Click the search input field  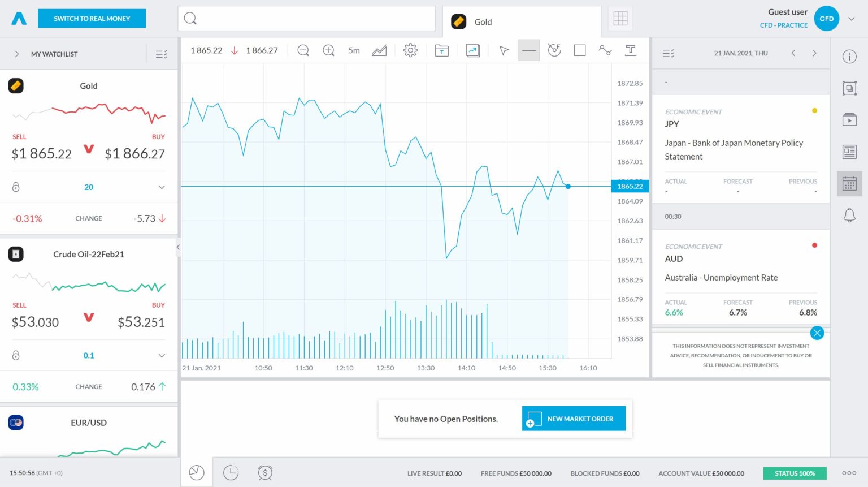[307, 18]
